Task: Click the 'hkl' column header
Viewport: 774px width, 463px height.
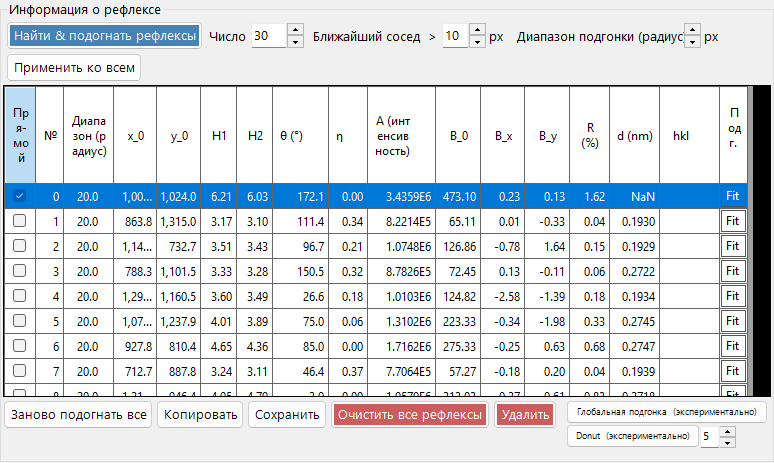Action: (690, 135)
